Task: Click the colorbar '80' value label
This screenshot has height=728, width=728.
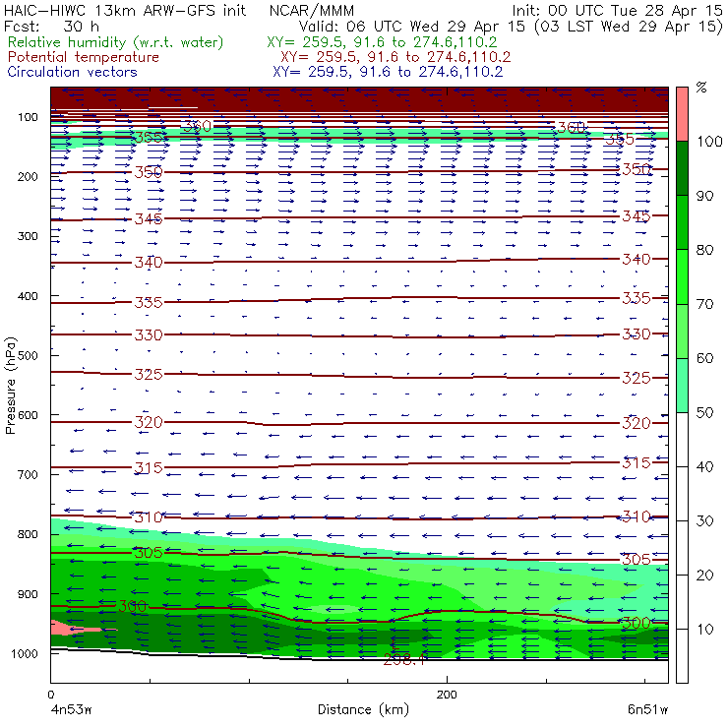Action: [x=704, y=250]
